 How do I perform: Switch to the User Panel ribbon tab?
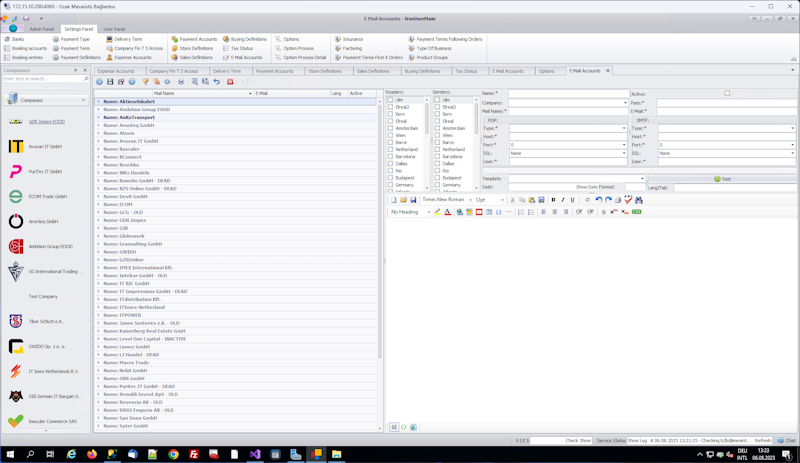coord(114,29)
